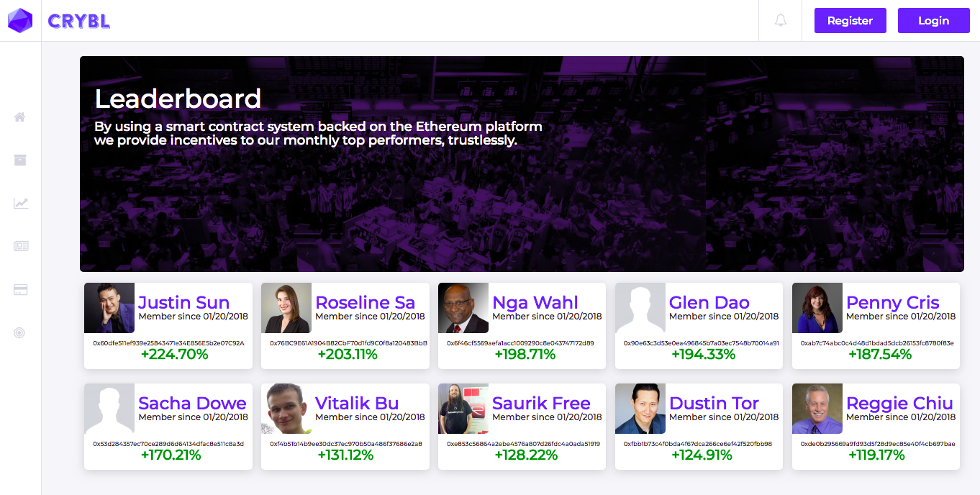Screen dimensions: 980x495
Task: Open Saurik Free's profile name
Action: 541,404
